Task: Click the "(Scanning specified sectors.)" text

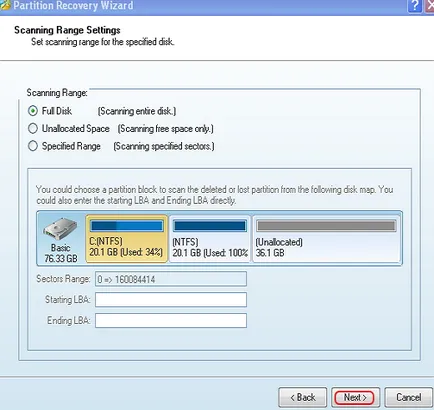Action: click(x=164, y=146)
